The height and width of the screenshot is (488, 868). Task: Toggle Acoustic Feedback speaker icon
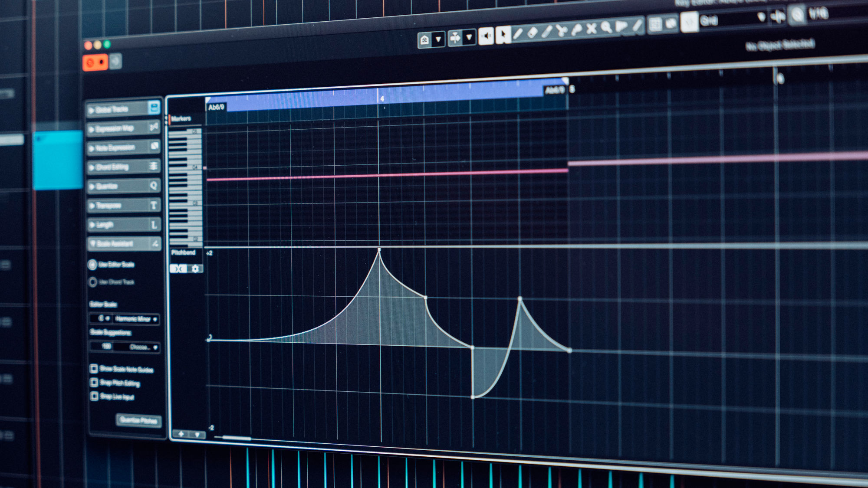click(x=487, y=36)
